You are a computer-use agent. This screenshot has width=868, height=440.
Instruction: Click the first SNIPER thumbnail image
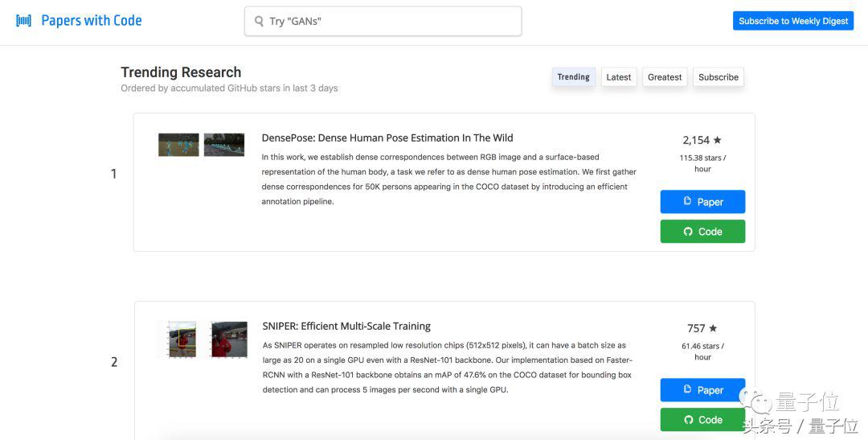[182, 339]
